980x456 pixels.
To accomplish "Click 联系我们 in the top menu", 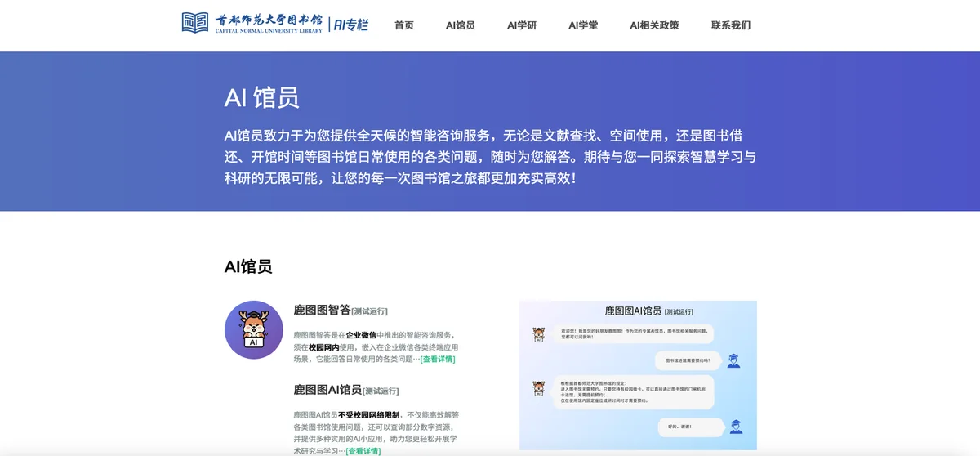I will point(731,25).
